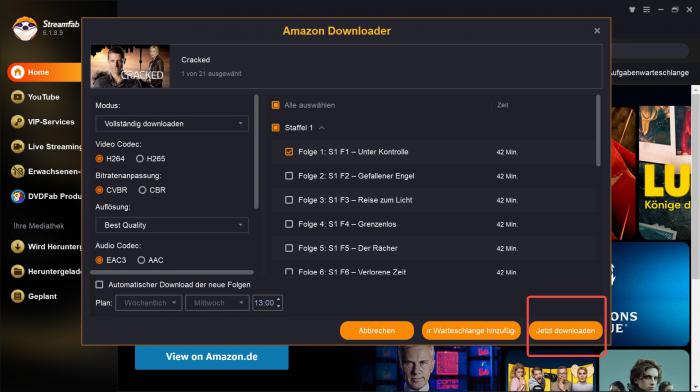Click the Cracked series thumbnail
Screen dimensions: 700x392
[130, 66]
